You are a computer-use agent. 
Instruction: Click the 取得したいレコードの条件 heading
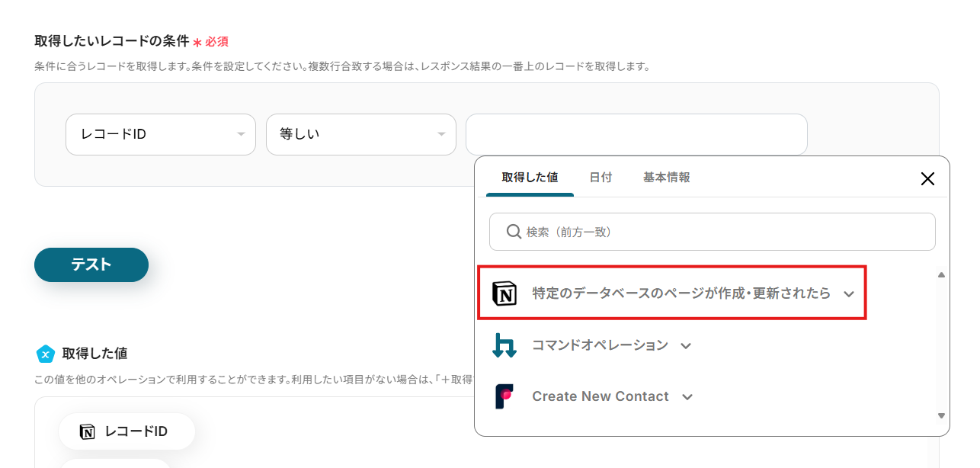[x=111, y=41]
